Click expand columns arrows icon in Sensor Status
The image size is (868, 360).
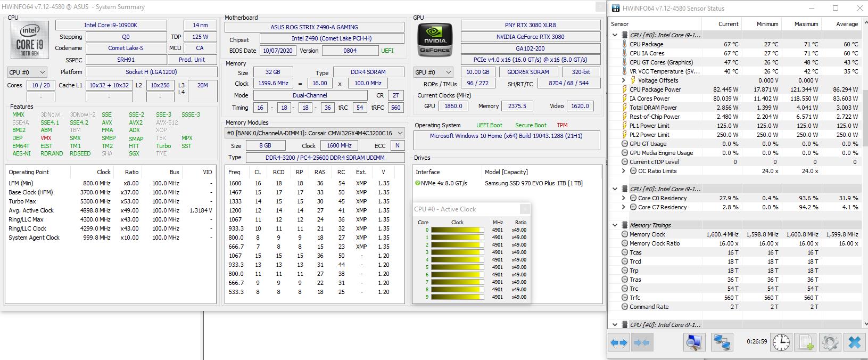pos(618,342)
